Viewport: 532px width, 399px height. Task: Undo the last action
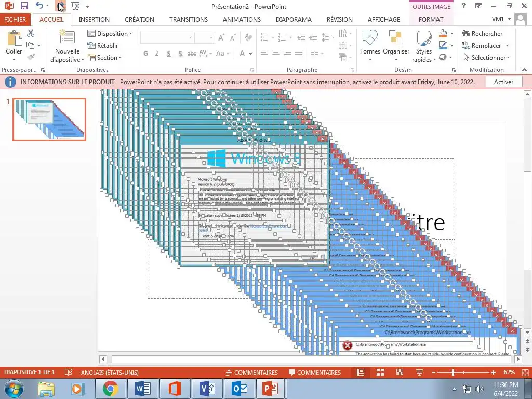39,6
